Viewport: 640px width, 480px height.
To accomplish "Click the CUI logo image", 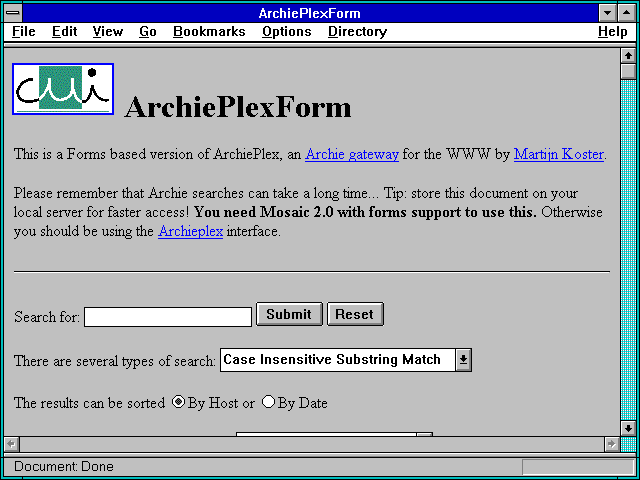I will pyautogui.click(x=63, y=89).
